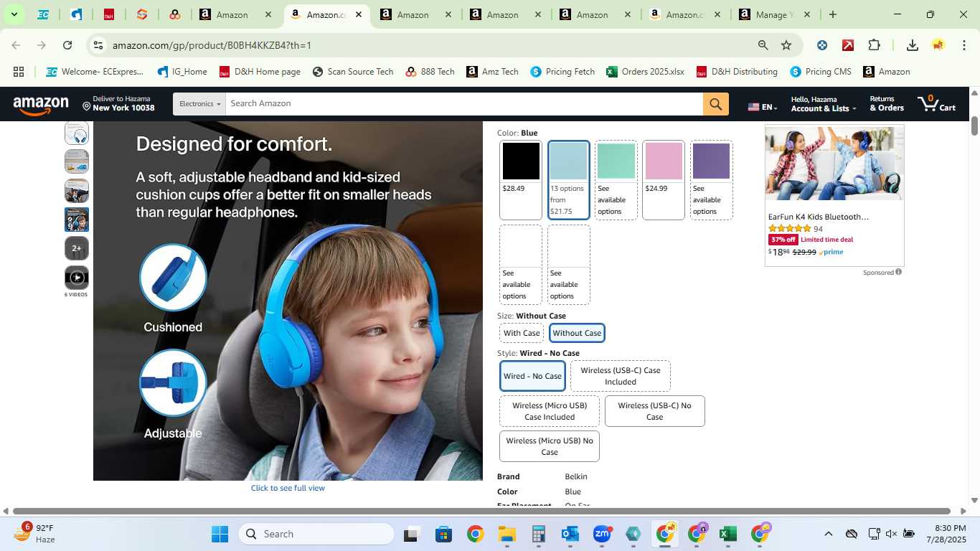The width and height of the screenshot is (980, 551).
Task: Open the zoom magnifier icon in the address bar
Action: tap(763, 45)
